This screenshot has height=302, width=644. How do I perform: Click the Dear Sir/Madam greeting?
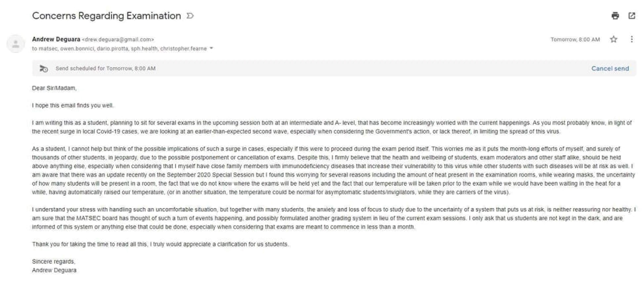[x=54, y=88]
